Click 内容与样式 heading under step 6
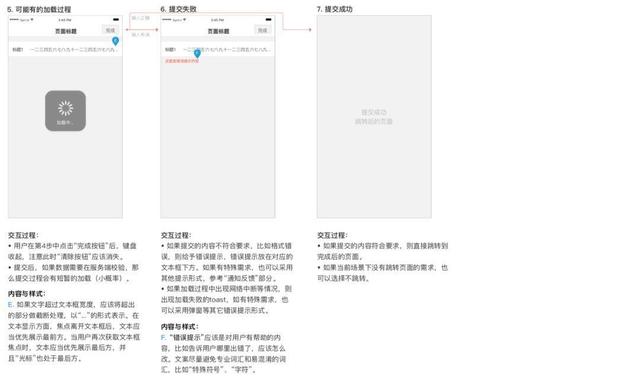640x379 pixels. coord(180,326)
